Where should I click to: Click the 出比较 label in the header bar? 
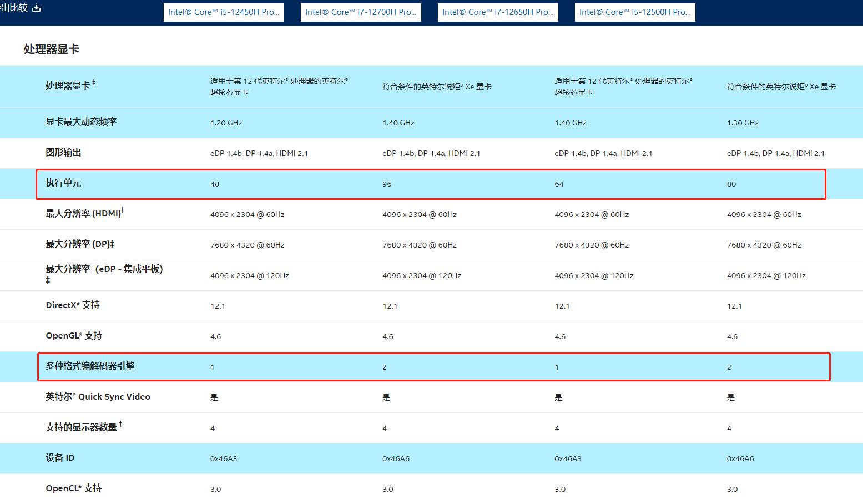tap(13, 8)
